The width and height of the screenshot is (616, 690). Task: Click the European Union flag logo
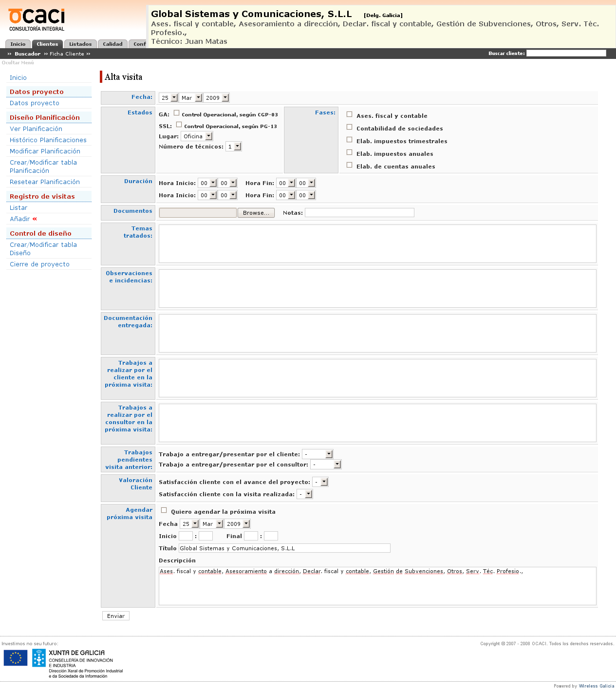pos(16,658)
